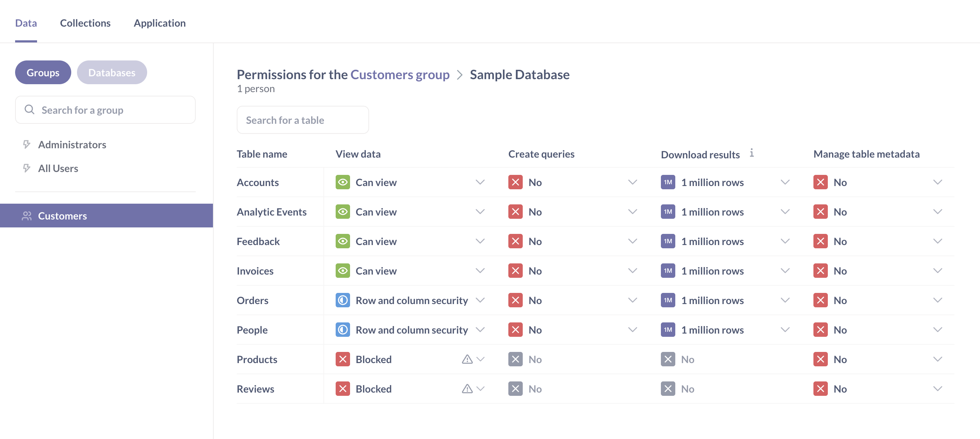Switch to the Collections tab
980x439 pixels.
coord(85,23)
